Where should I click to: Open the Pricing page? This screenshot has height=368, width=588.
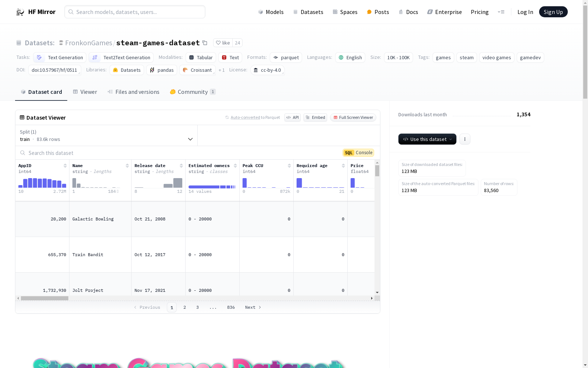480,12
